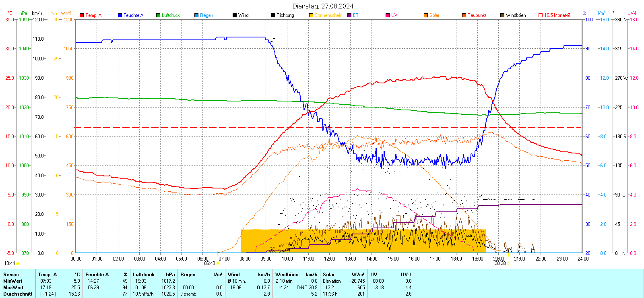Click the Regen legend label

tap(206, 15)
